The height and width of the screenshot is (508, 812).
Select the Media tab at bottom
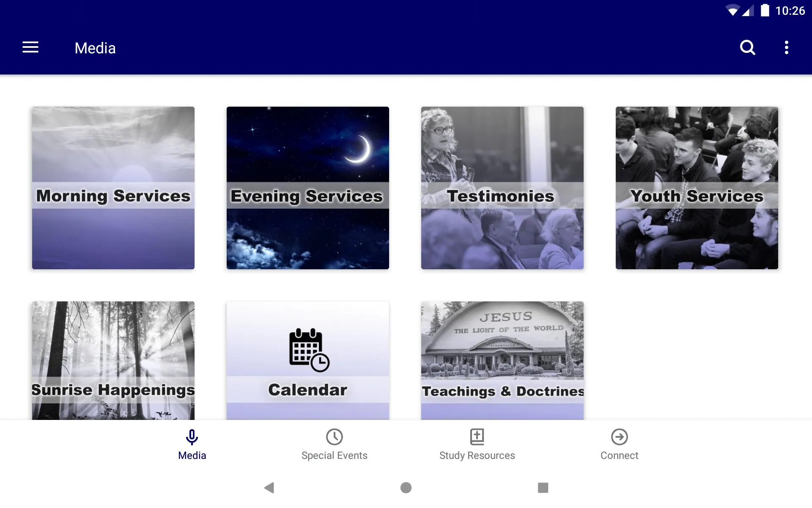192,443
